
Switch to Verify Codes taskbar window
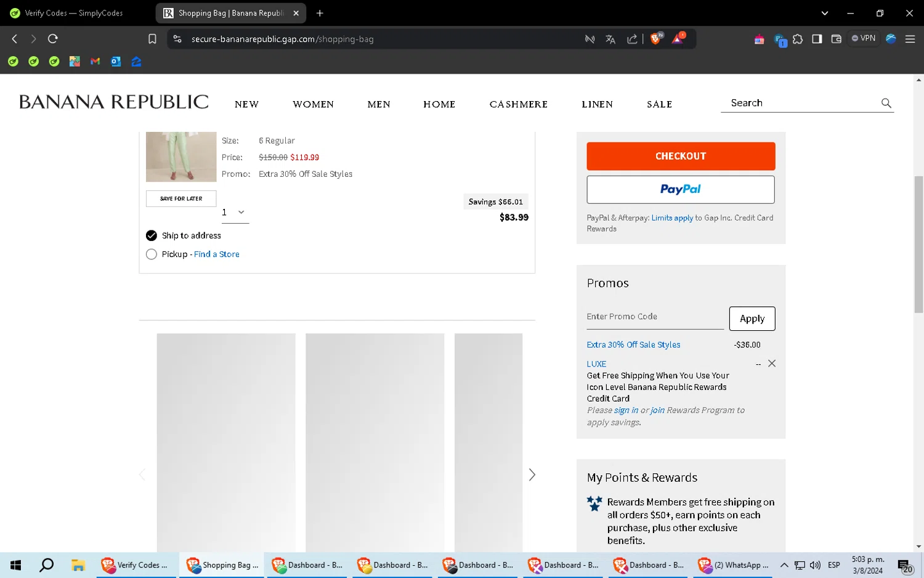click(x=136, y=565)
